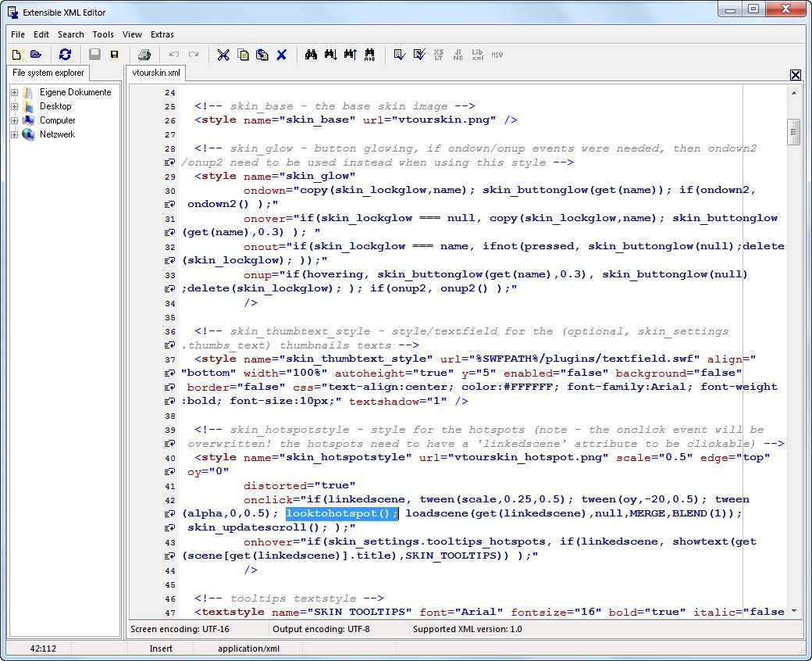Switch to the vtourskin.xml tab

click(x=156, y=73)
